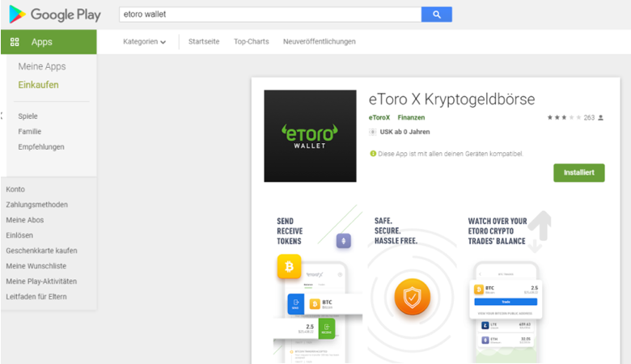Open Spiele category
This screenshot has height=364, width=631.
[x=28, y=116]
